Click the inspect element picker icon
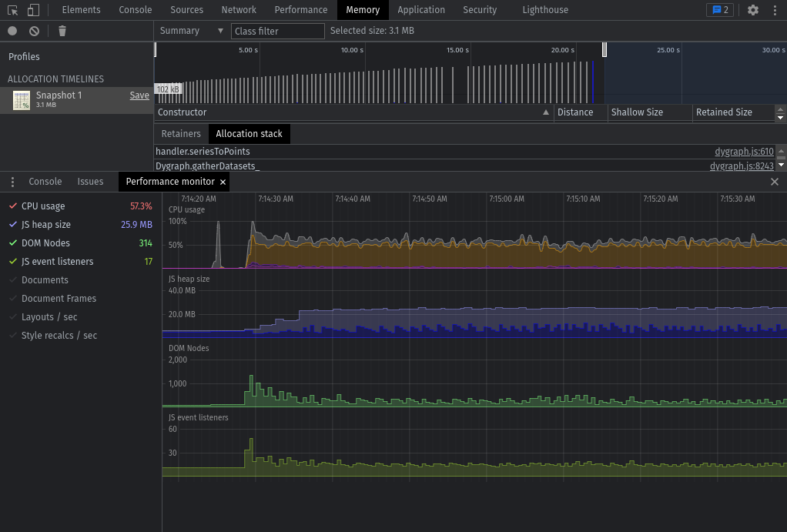The height and width of the screenshot is (532, 787). pos(12,10)
